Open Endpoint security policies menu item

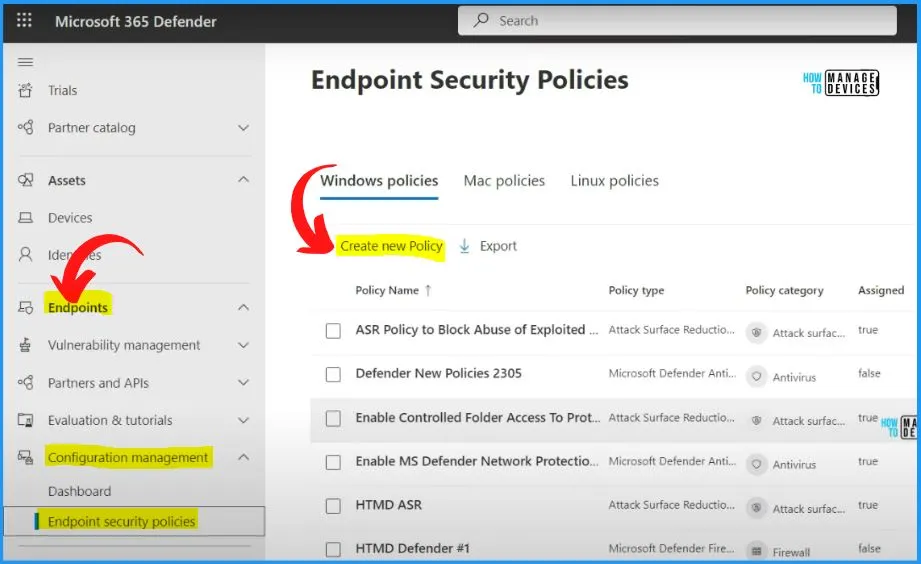coord(121,521)
